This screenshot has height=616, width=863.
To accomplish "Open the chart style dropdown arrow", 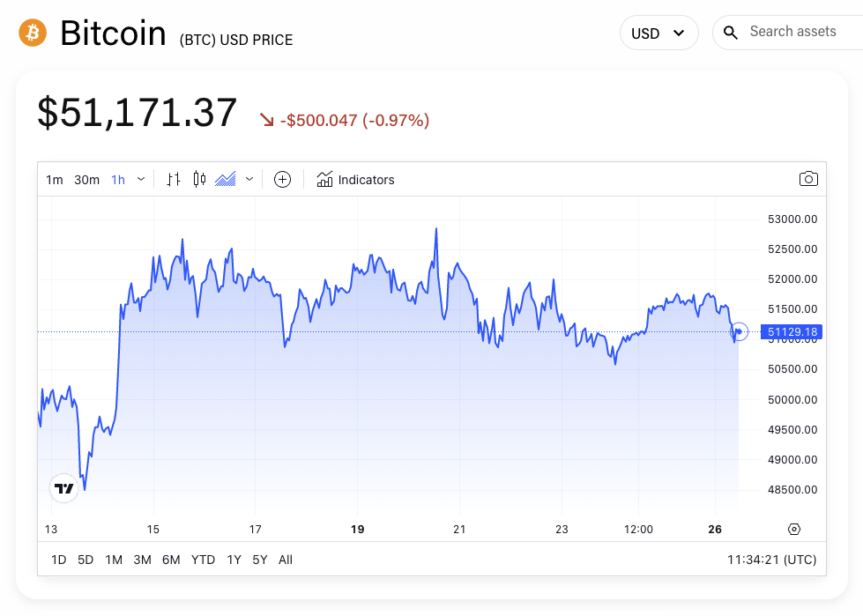I will (x=249, y=179).
